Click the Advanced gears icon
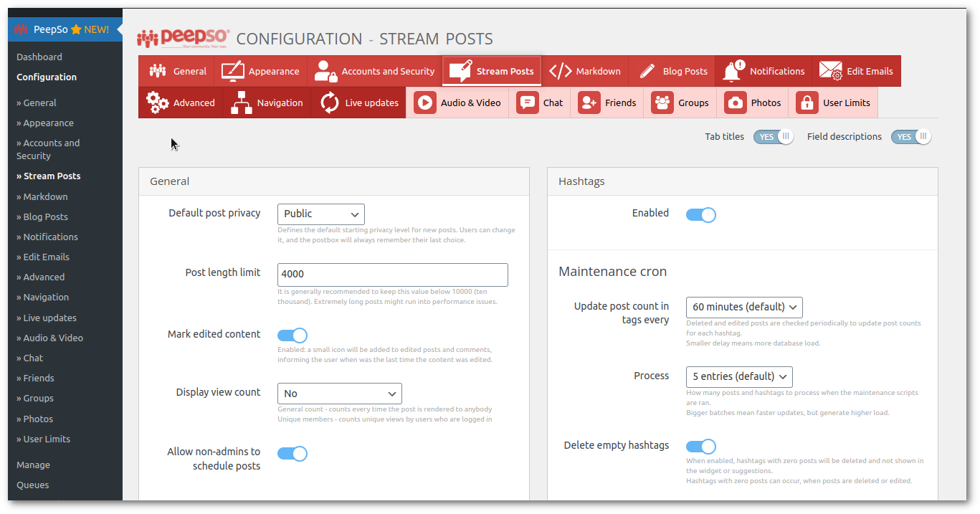 point(158,103)
